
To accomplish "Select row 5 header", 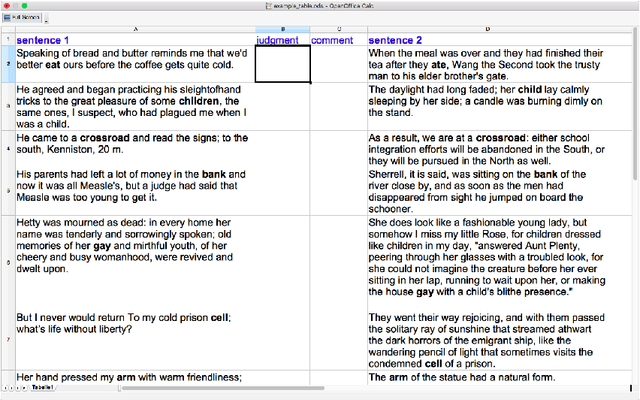I will coord(8,191).
